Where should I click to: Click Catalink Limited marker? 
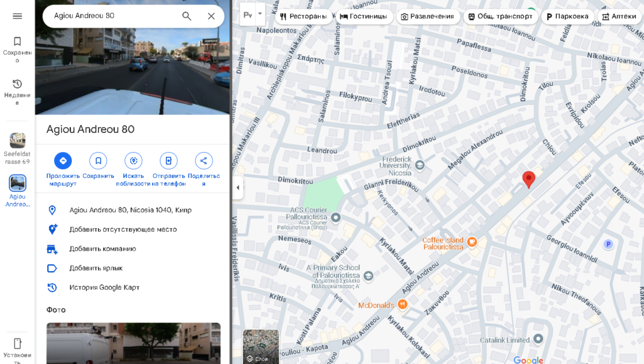coord(538,339)
